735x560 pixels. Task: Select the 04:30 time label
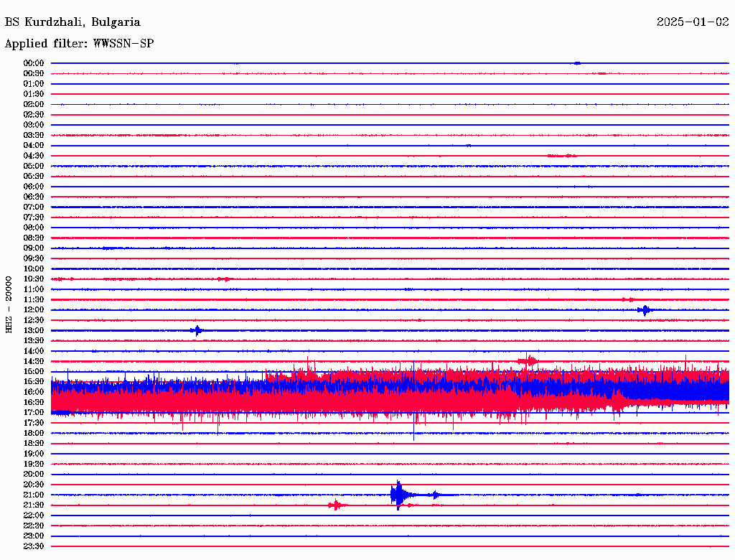(x=34, y=156)
